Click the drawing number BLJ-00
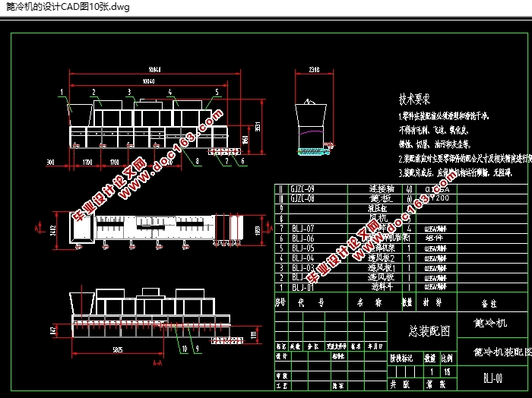532x398 pixels. [493, 378]
